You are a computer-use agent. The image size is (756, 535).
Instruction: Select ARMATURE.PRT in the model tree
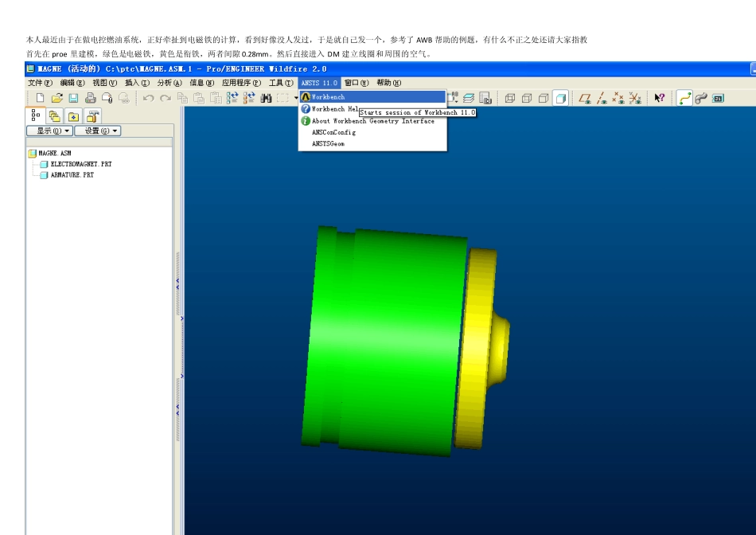pos(72,175)
